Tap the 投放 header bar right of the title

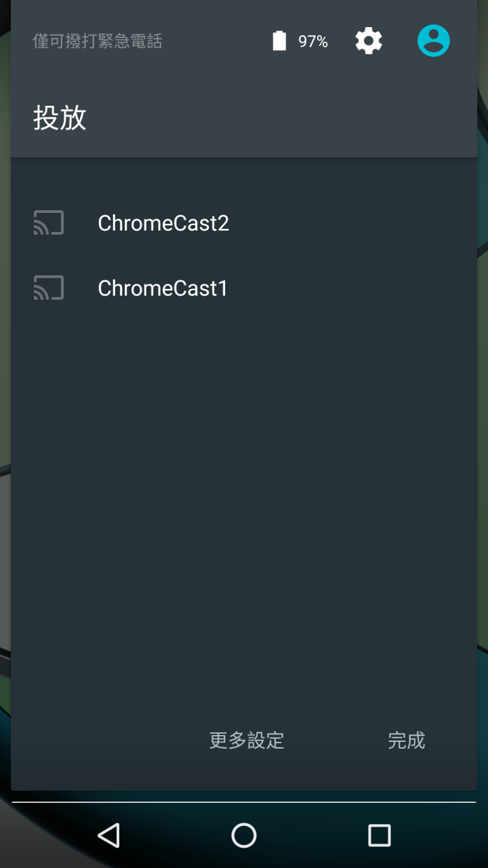point(285,118)
